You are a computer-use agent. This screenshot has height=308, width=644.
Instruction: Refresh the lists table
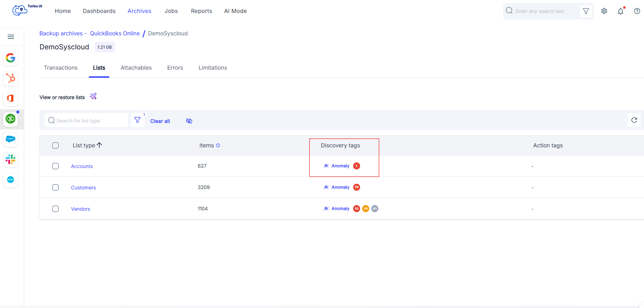(x=634, y=120)
